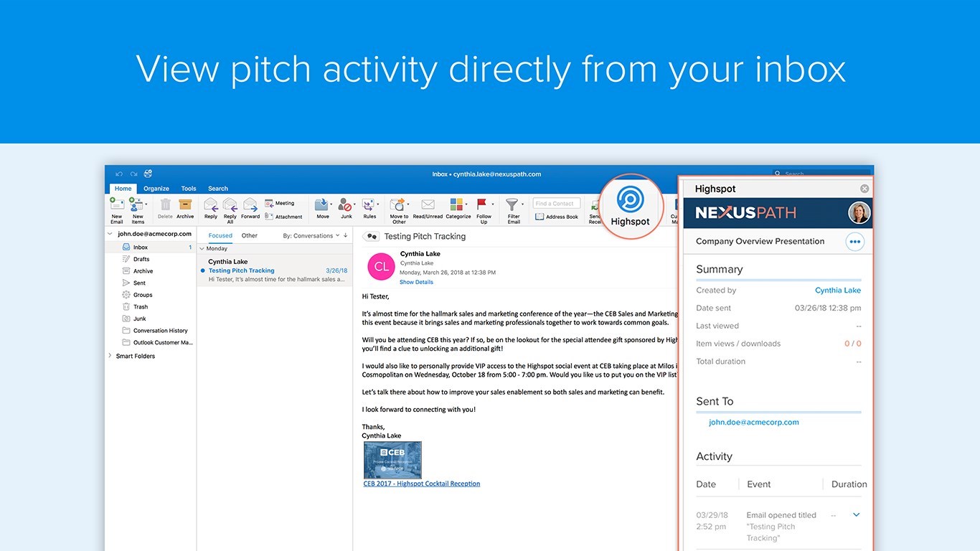Click the Follow Up flag icon
Screen dimensions: 980x551
(x=482, y=204)
